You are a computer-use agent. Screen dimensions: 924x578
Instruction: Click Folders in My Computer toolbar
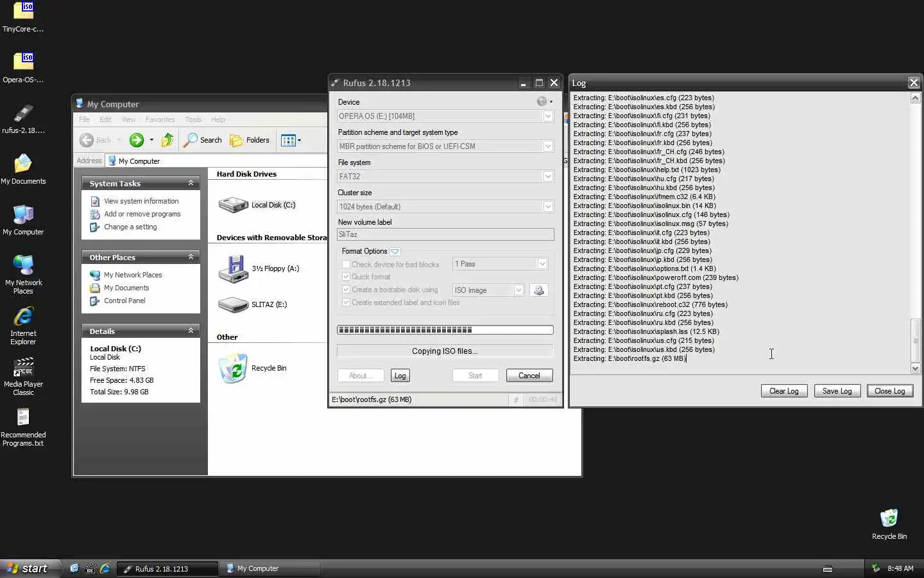point(250,140)
